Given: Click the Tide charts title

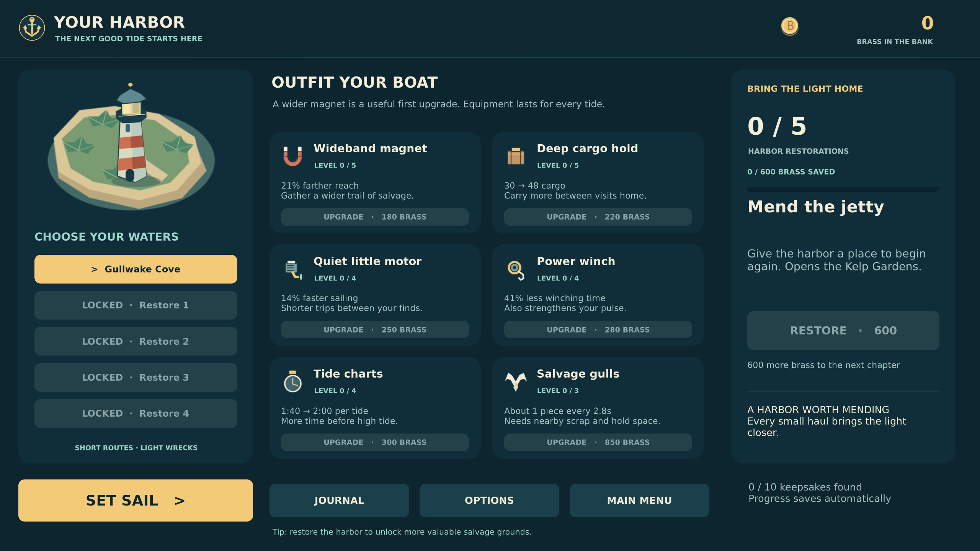Looking at the screenshot, I should pyautogui.click(x=348, y=374).
